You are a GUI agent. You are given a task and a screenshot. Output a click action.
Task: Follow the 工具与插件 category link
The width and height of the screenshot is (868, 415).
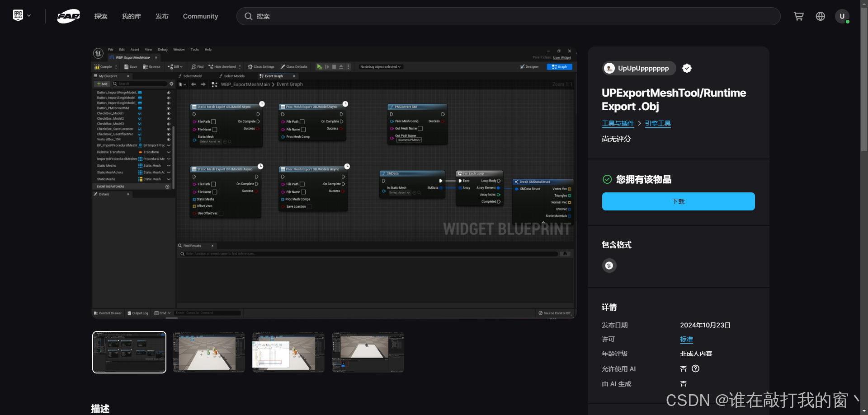click(x=618, y=123)
